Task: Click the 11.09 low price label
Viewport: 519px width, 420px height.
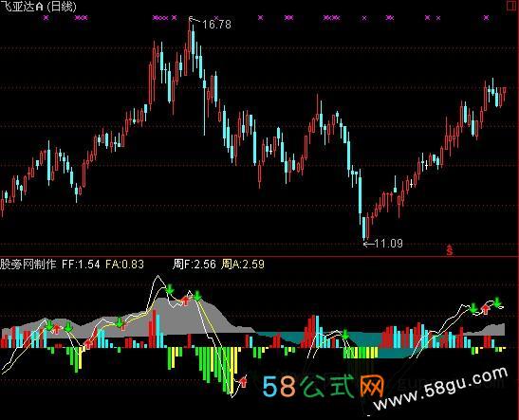Action: (389, 244)
